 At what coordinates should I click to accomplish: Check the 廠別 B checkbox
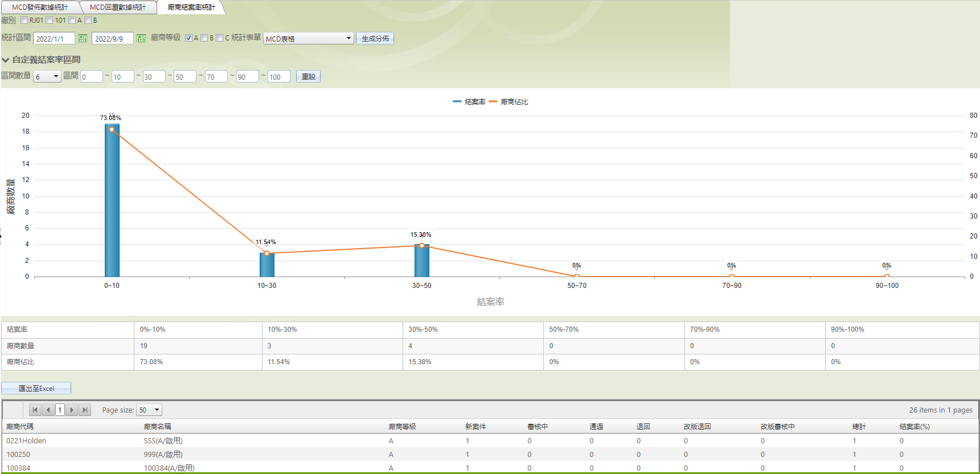tap(88, 20)
